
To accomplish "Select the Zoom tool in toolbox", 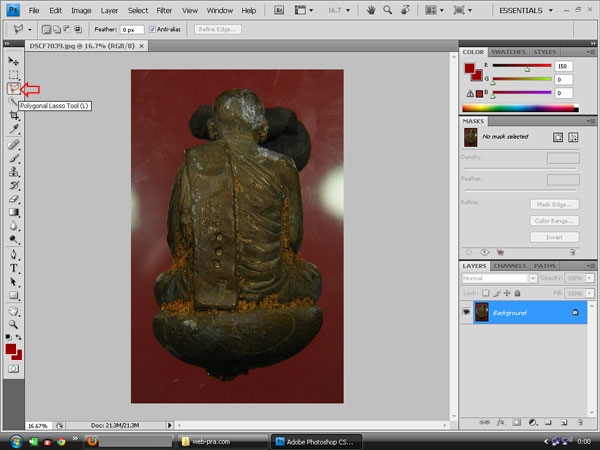I will pyautogui.click(x=13, y=324).
